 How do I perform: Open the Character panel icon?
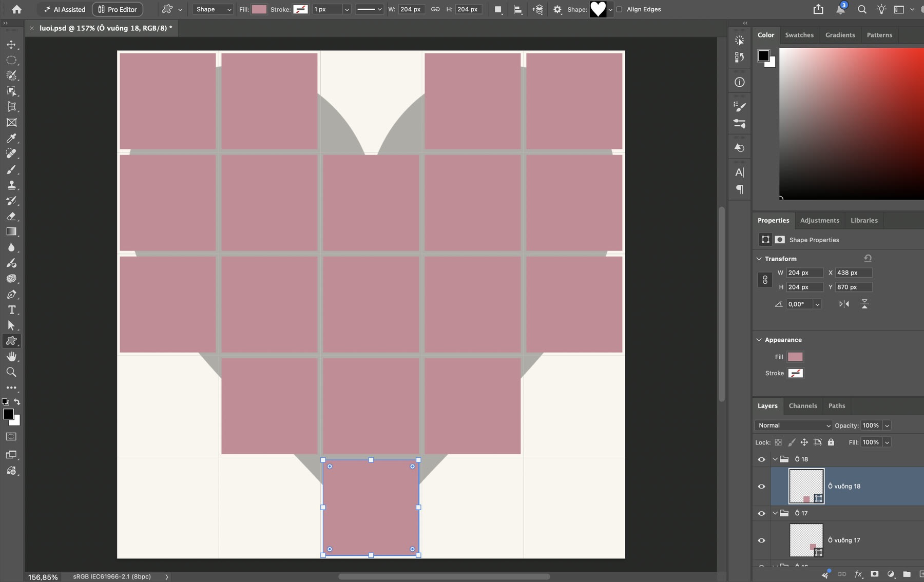click(739, 172)
